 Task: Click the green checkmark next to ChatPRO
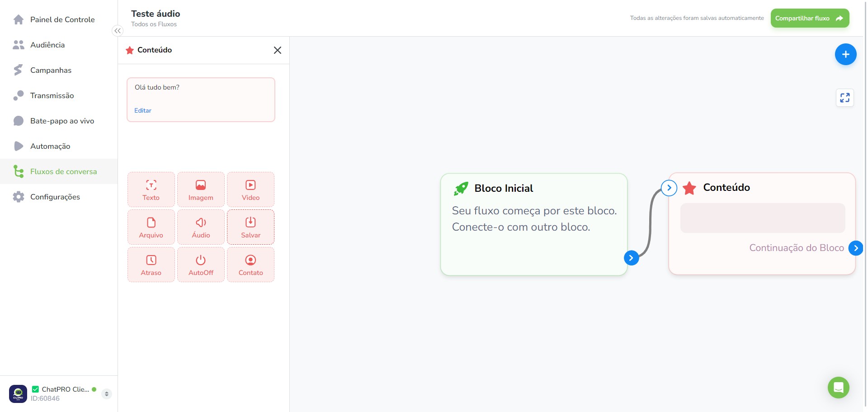pos(35,389)
